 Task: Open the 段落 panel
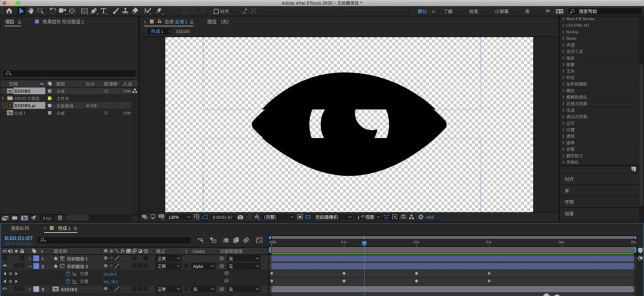click(569, 214)
